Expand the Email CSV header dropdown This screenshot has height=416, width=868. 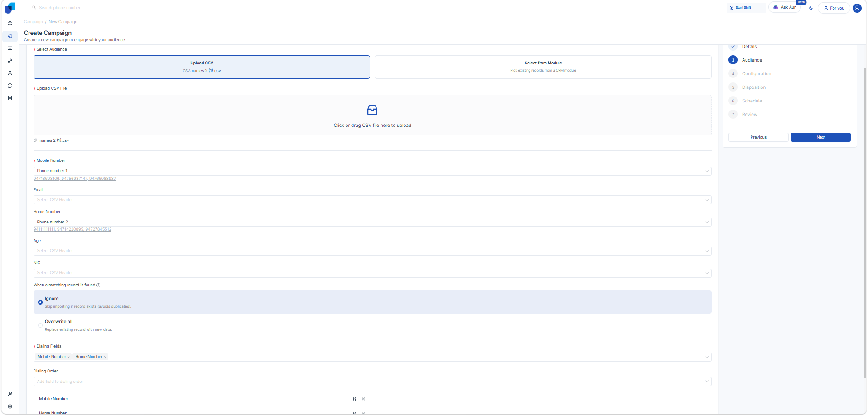coord(372,200)
